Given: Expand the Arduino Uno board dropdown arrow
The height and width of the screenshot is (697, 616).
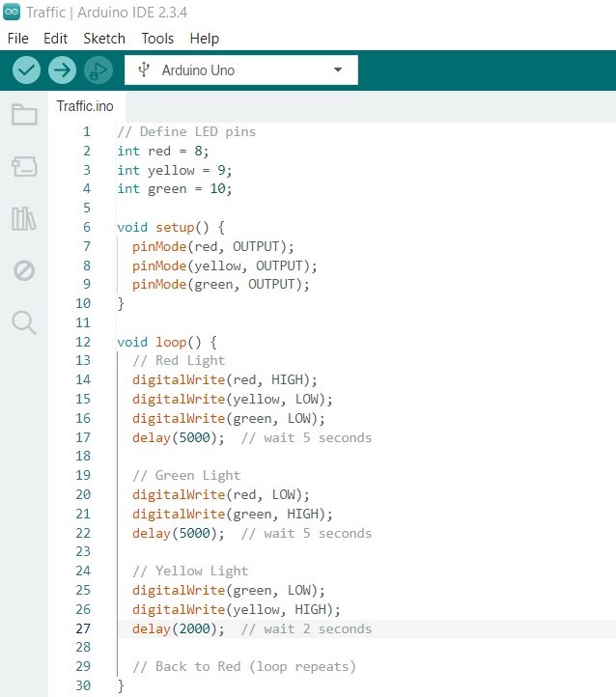Looking at the screenshot, I should pos(338,70).
